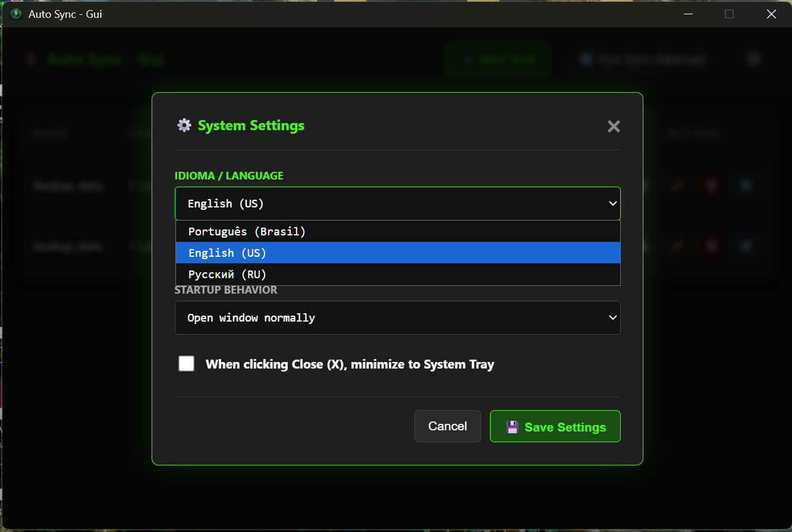792x532 pixels.
Task: Open the Startup Behavior dropdown
Action: click(x=397, y=318)
